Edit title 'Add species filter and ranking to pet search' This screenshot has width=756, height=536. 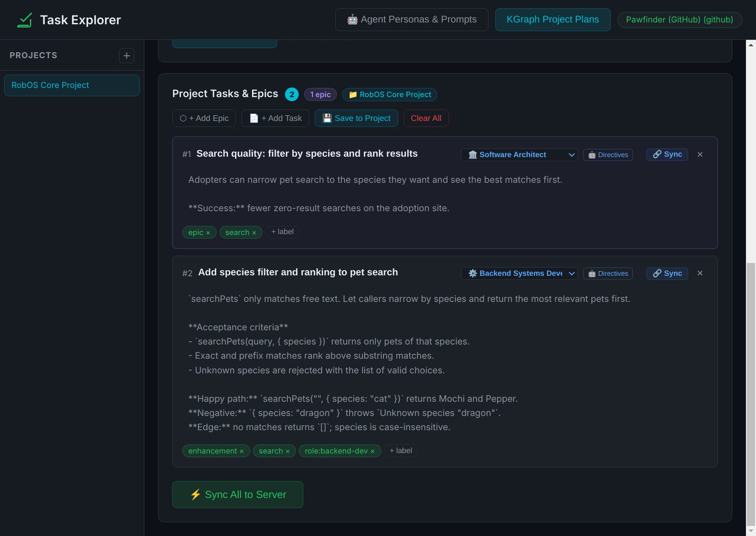click(298, 272)
